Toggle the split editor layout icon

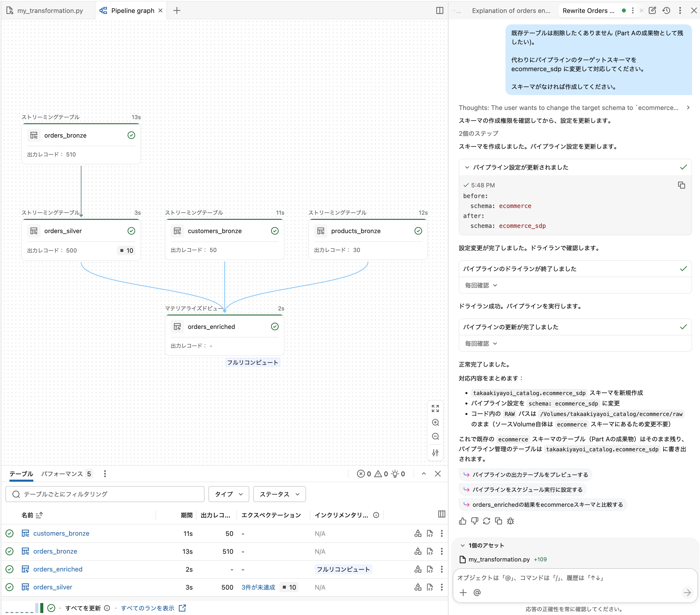coord(440,11)
